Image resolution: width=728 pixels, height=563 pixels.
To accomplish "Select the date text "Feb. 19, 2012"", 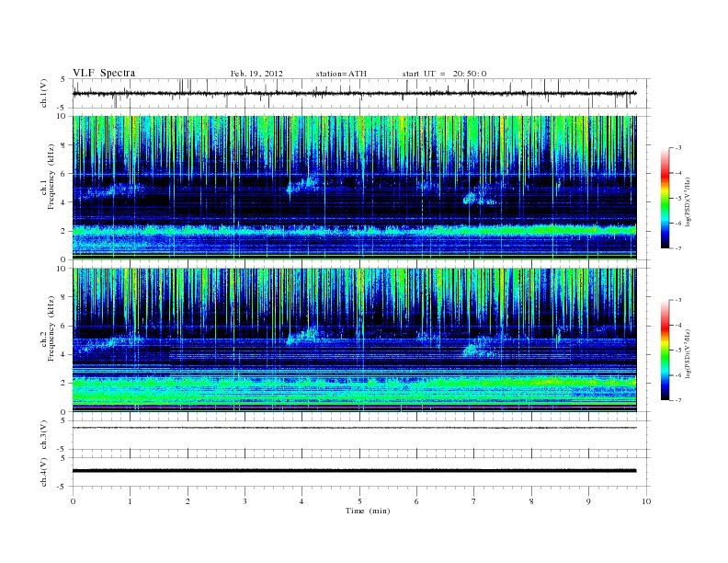I will point(256,74).
